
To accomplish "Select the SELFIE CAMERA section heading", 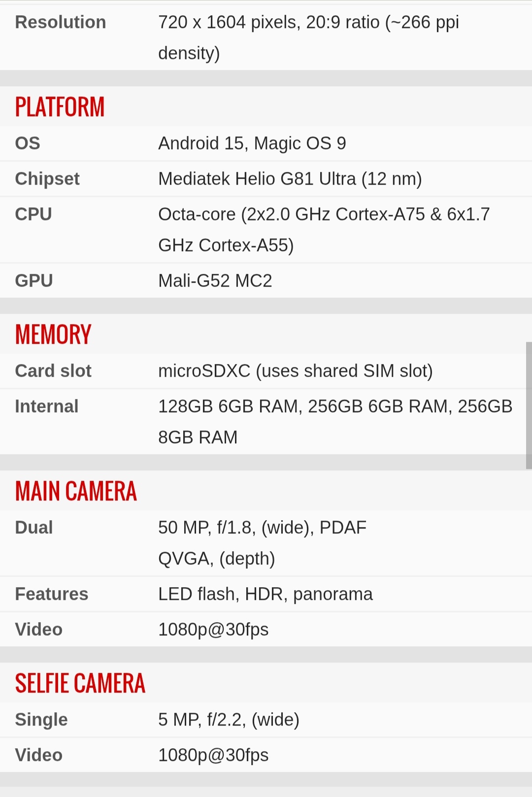I will click(x=80, y=683).
